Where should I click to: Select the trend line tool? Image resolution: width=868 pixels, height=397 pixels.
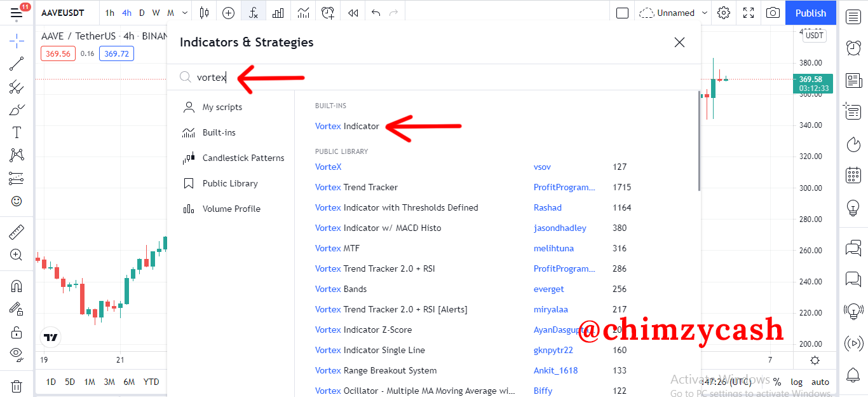tap(17, 64)
